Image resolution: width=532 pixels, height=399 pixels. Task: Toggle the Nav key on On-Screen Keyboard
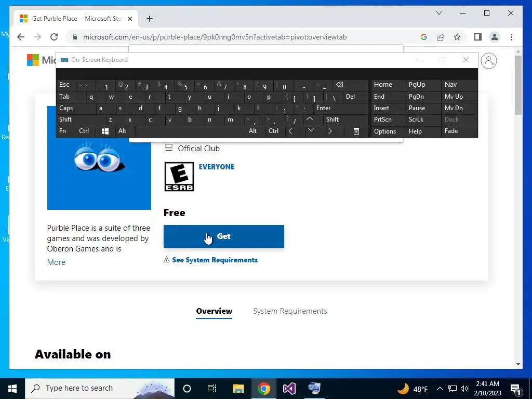[459, 85]
